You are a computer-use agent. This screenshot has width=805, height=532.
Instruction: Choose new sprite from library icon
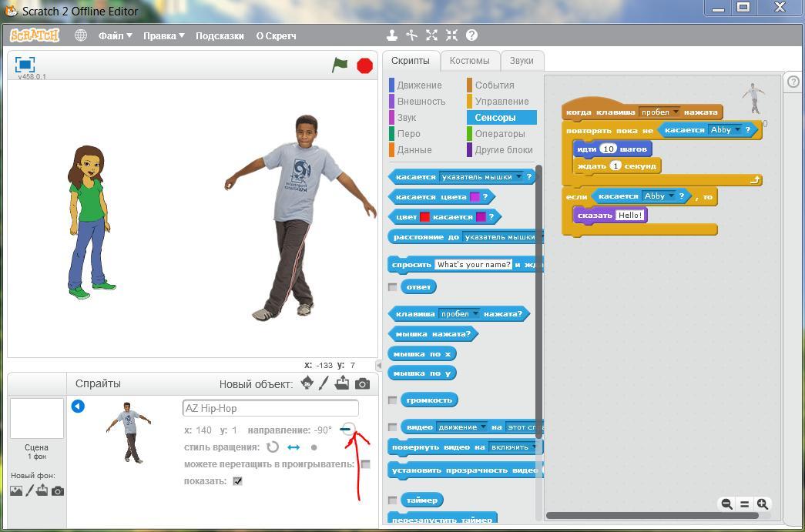point(307,383)
